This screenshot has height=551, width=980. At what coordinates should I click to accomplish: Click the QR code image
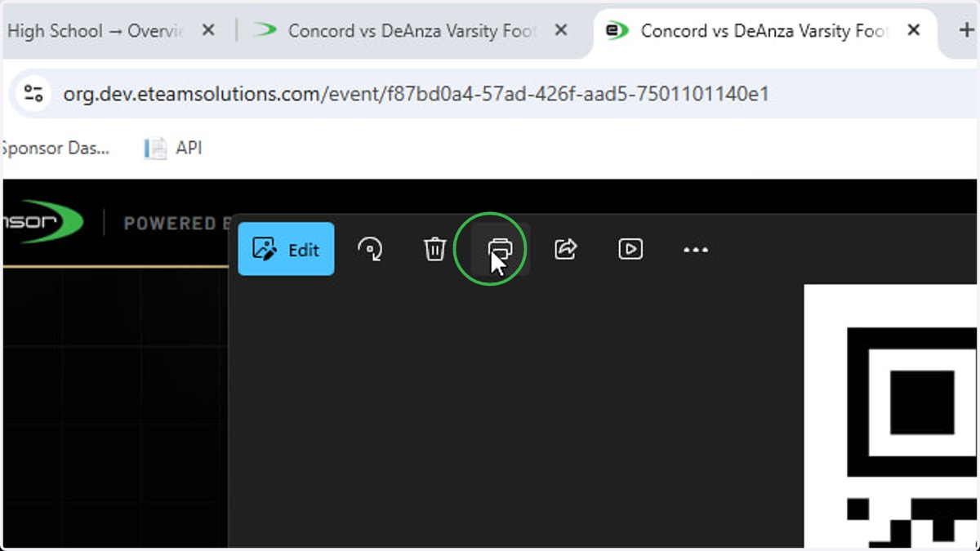(892, 416)
